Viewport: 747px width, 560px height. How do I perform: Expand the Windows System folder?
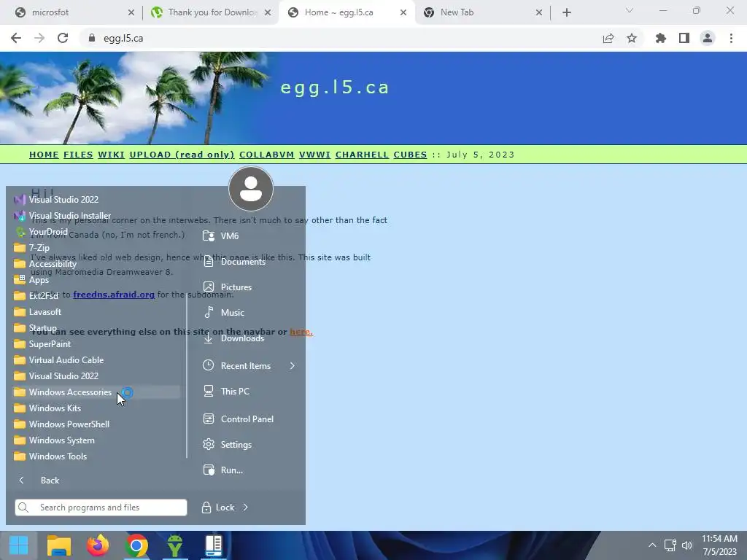tap(96, 440)
